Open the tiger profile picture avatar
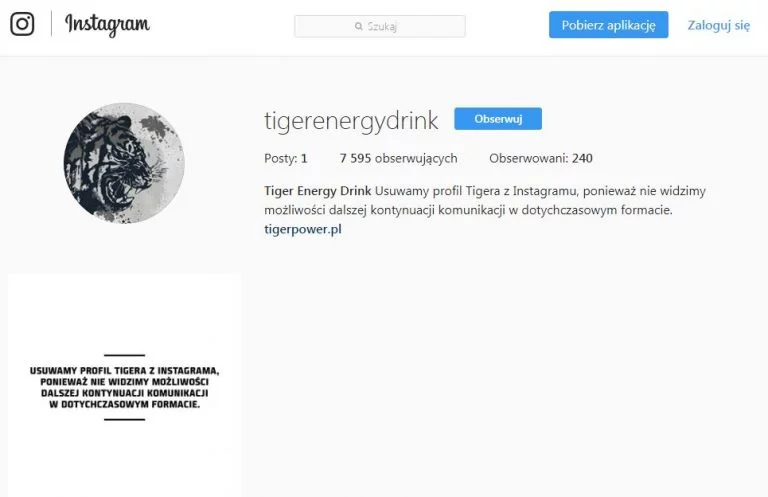This screenshot has height=497, width=768. point(124,163)
